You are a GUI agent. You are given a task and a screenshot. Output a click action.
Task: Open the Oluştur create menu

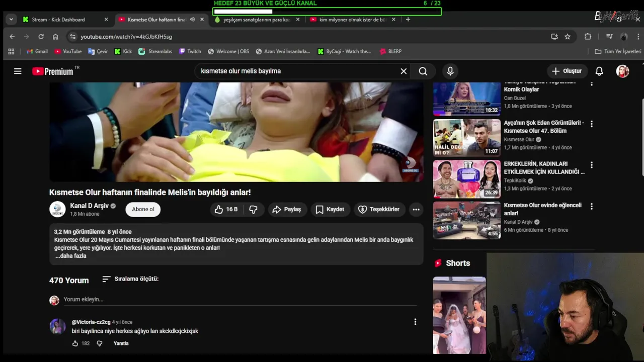pyautogui.click(x=567, y=71)
